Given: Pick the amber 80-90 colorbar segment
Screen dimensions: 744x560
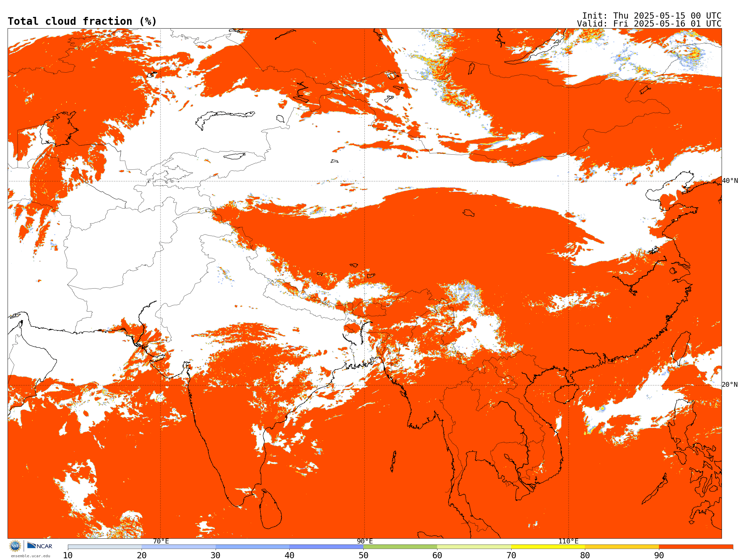Looking at the screenshot, I should pos(622,547).
